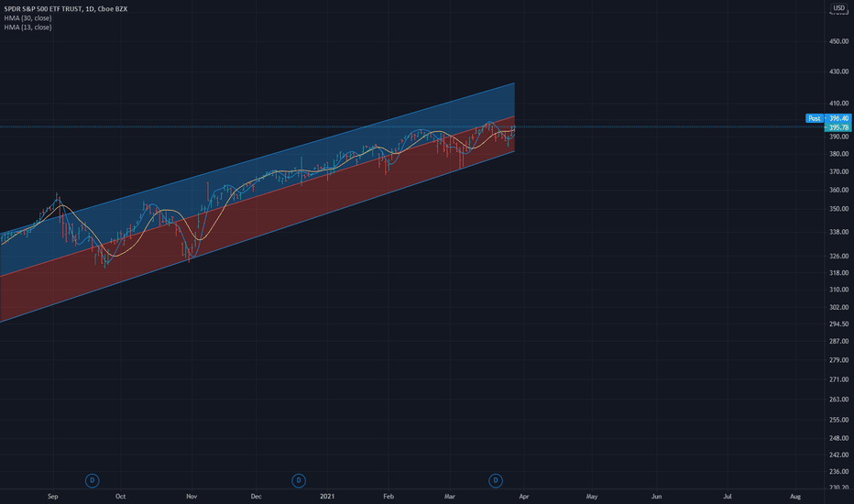Image resolution: width=854 pixels, height=504 pixels.
Task: Click the Feb label on time axis
Action: 389,497
